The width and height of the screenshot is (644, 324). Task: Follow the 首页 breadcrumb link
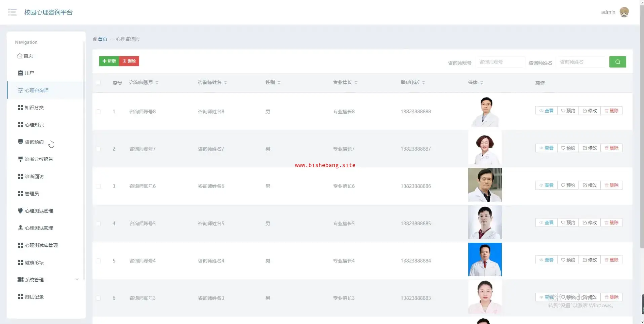[103, 39]
